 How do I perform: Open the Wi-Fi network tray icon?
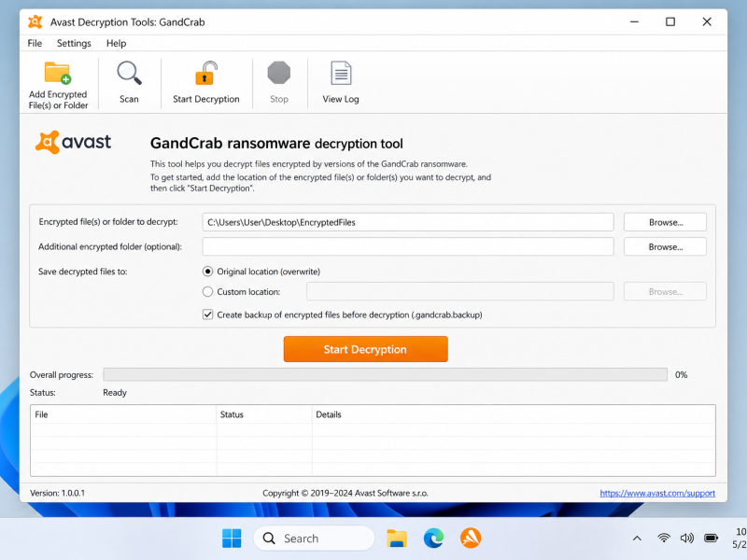tap(664, 539)
